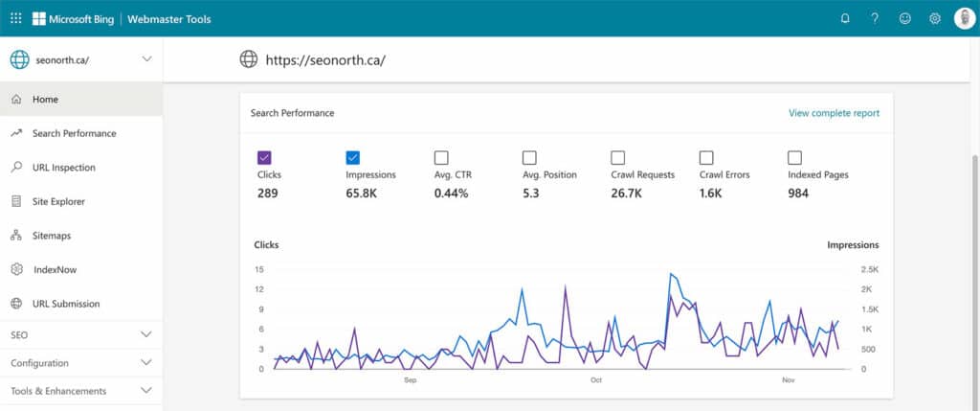Open the settings gear icon
This screenshot has width=980, height=411.
[935, 19]
